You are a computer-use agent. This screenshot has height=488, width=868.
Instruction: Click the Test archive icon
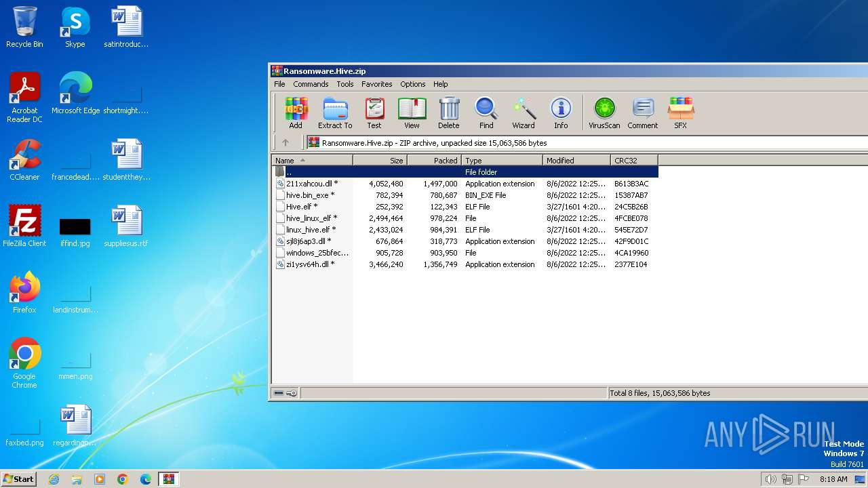(374, 113)
